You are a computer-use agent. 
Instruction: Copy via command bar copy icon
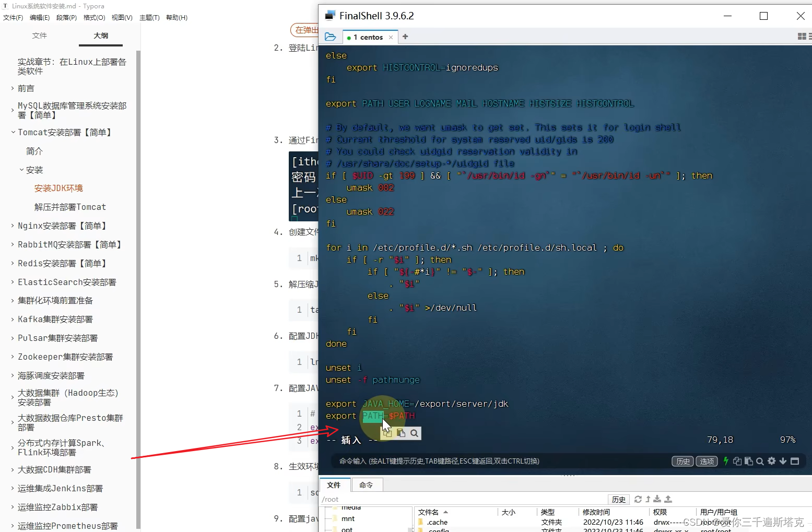pyautogui.click(x=737, y=461)
